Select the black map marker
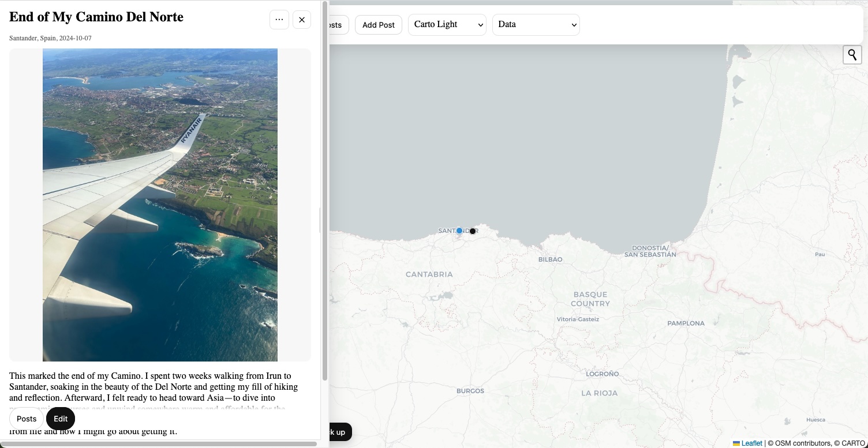The width and height of the screenshot is (868, 448). coord(473,231)
